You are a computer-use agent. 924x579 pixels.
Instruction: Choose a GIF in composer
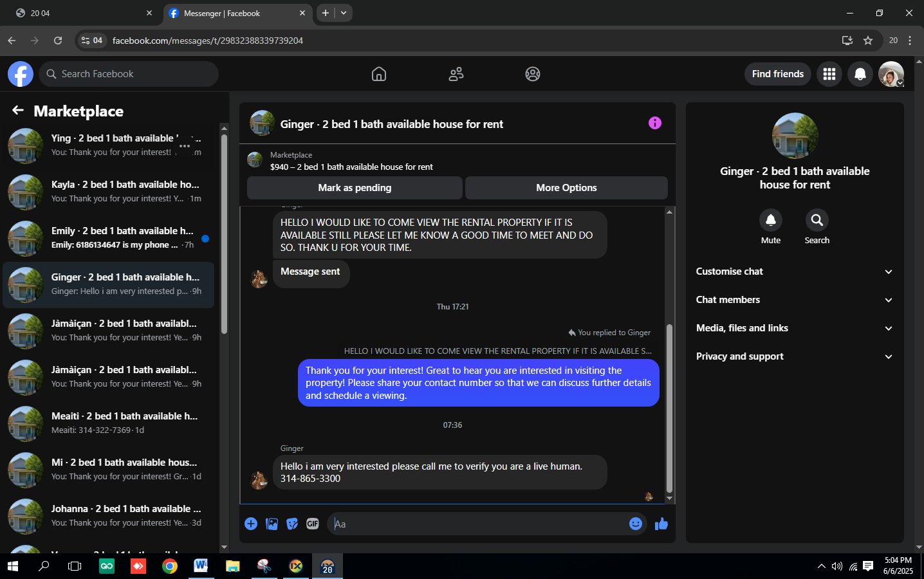[313, 524]
